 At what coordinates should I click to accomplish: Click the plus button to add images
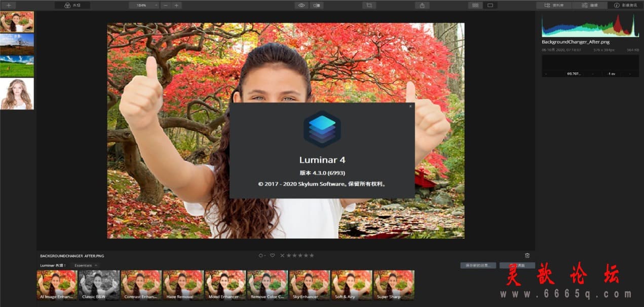click(8, 5)
